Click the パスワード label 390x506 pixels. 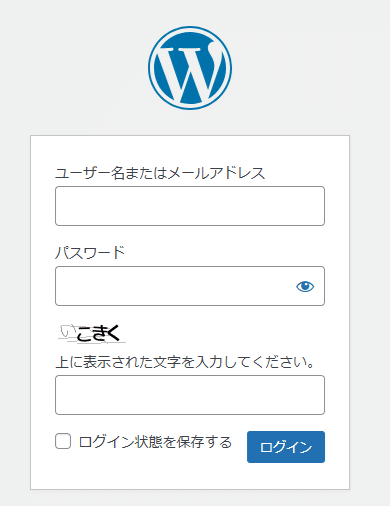[90, 253]
